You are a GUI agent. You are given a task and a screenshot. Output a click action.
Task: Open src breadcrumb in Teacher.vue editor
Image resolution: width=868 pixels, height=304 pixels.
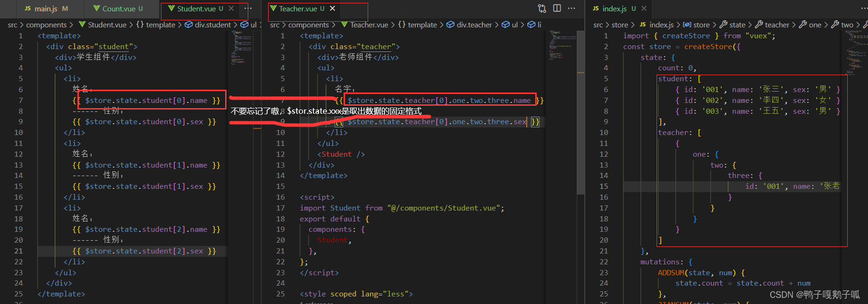(x=275, y=25)
